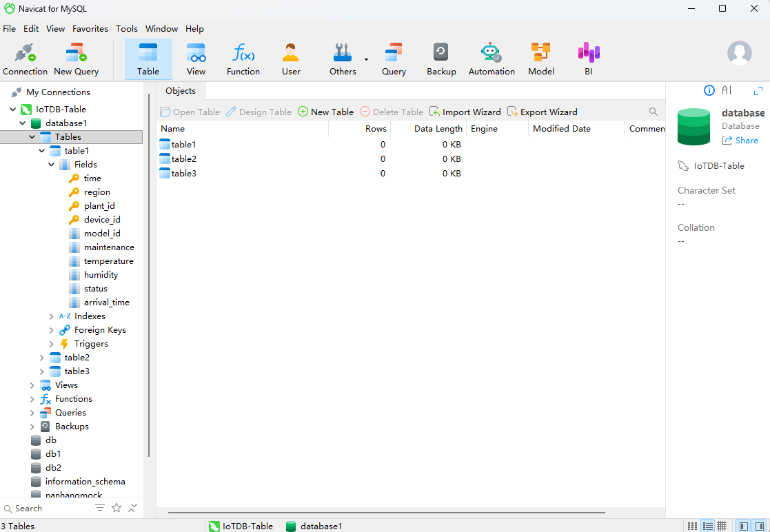
Task: Toggle the right information pane button
Action: click(759, 526)
